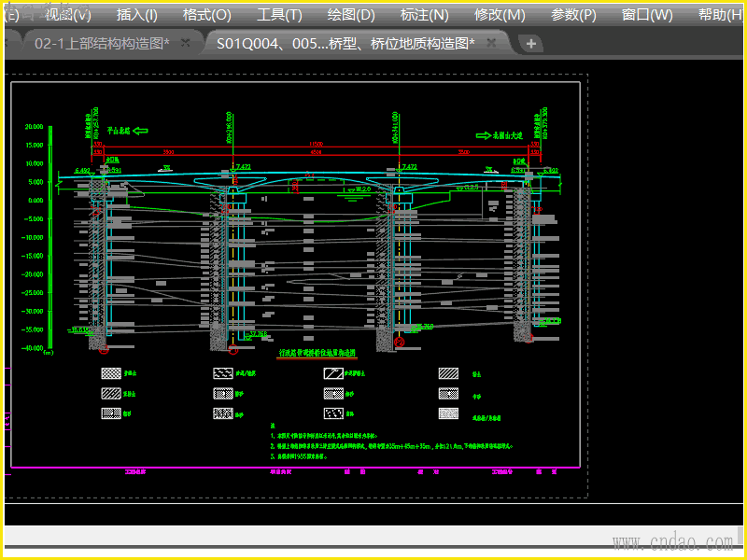This screenshot has height=560, width=747.
Task: Click the green notes text block
Action: [x=392, y=446]
